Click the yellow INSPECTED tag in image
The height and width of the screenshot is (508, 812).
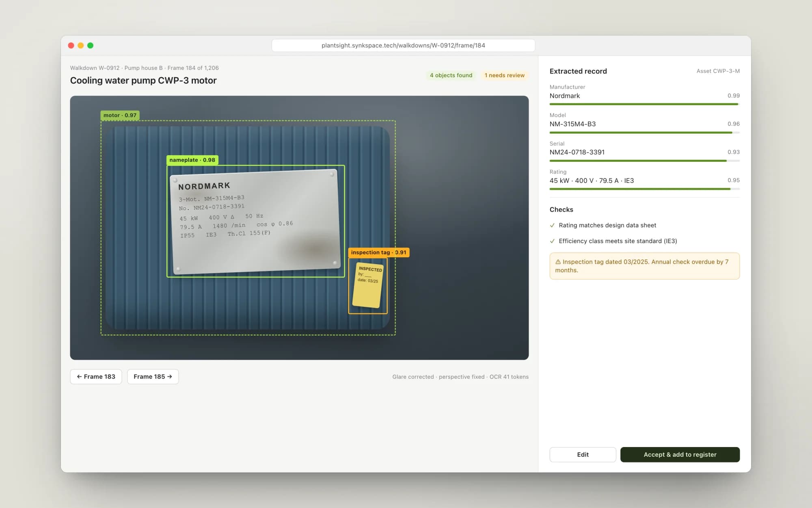(x=368, y=285)
